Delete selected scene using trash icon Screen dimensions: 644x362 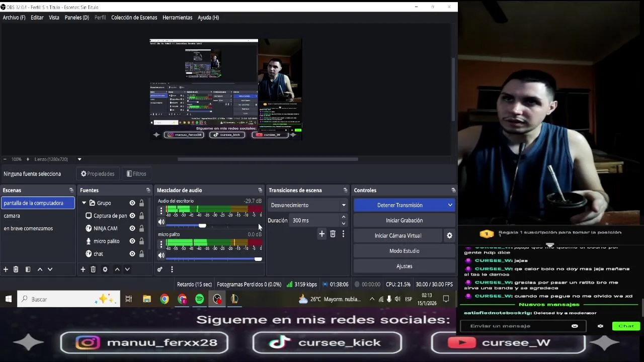[16, 269]
